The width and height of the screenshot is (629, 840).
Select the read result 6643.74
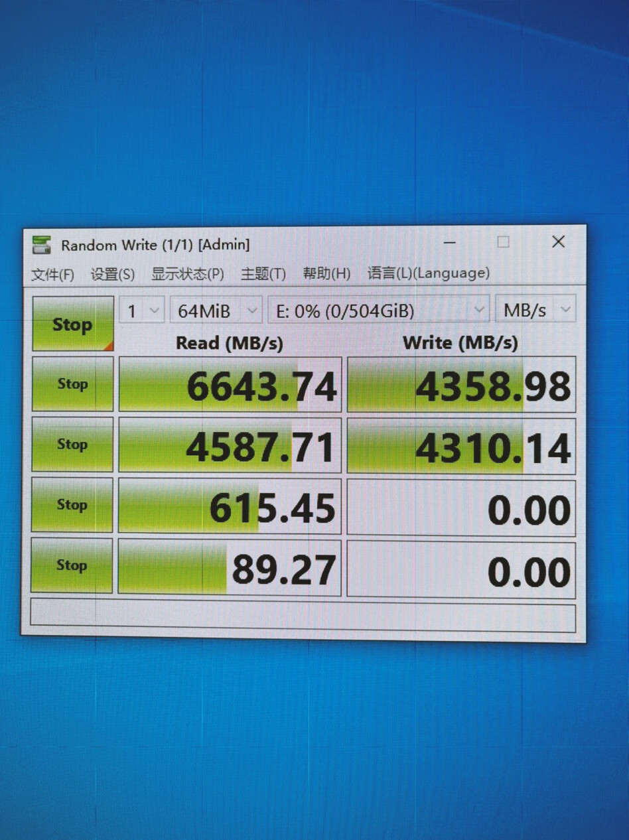[x=230, y=384]
